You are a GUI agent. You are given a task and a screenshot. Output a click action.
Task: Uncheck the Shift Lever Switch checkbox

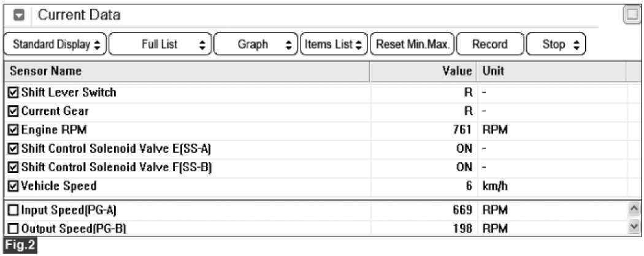click(x=13, y=93)
